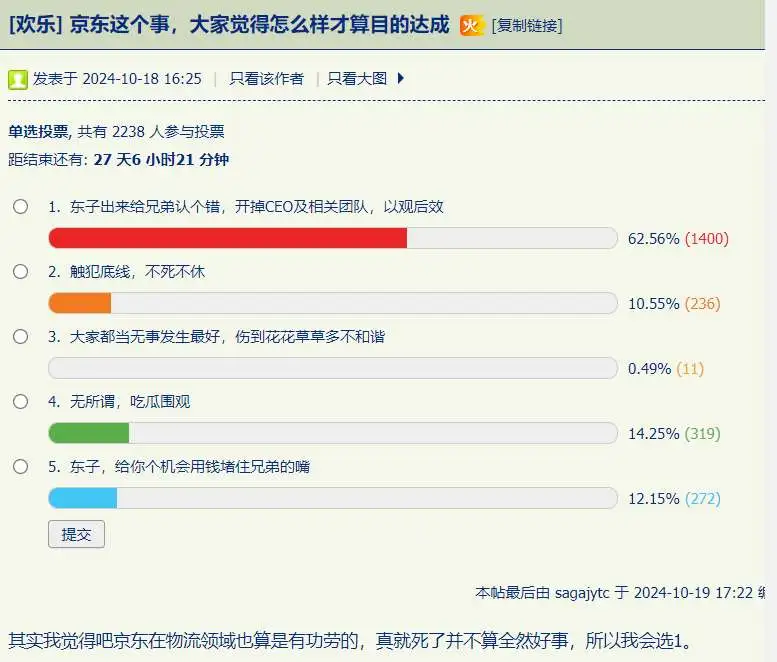Click the 1400 vote count for option 1
Image resolution: width=777 pixels, height=662 pixels.
(x=706, y=238)
